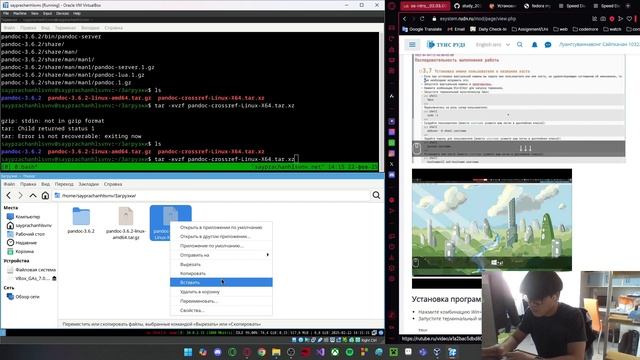
Task: Open Google Chrome from the taskbar
Action: tap(261, 352)
